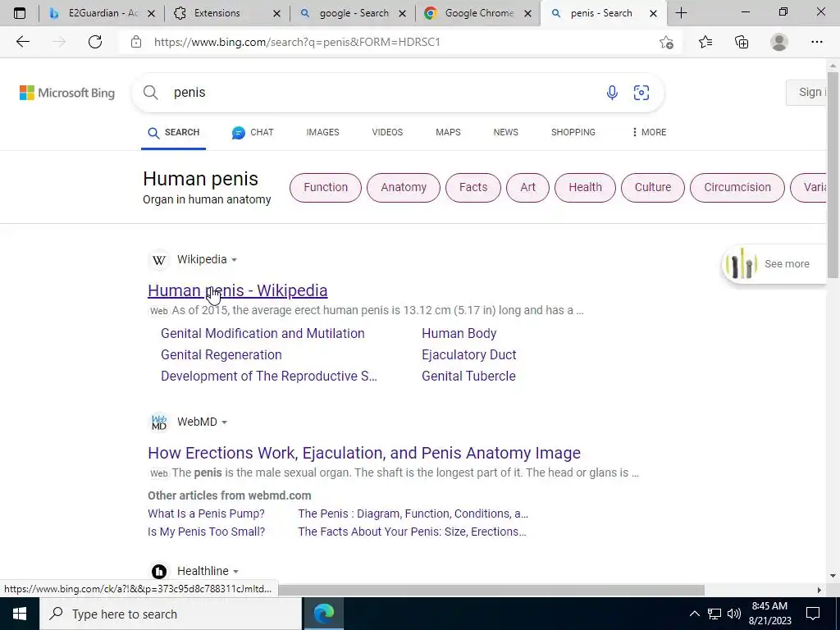Add this page to favorites star icon
Viewport: 840px width, 630px height.
pos(666,42)
